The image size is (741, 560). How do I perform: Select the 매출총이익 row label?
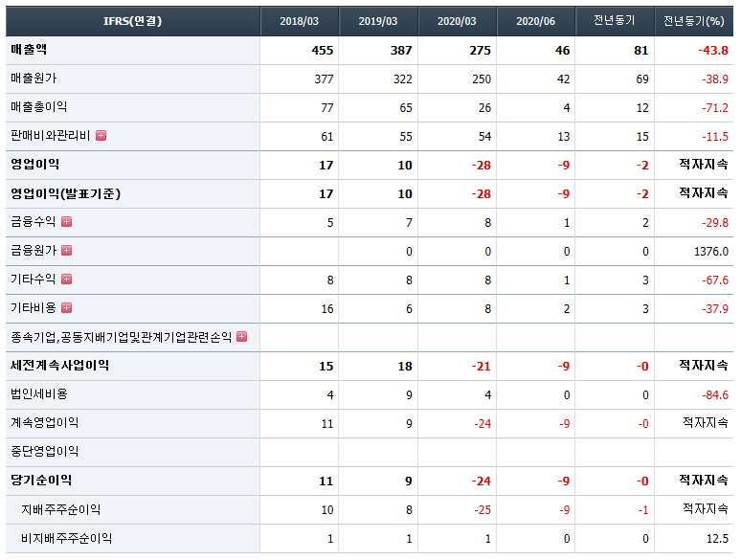[x=38, y=107]
